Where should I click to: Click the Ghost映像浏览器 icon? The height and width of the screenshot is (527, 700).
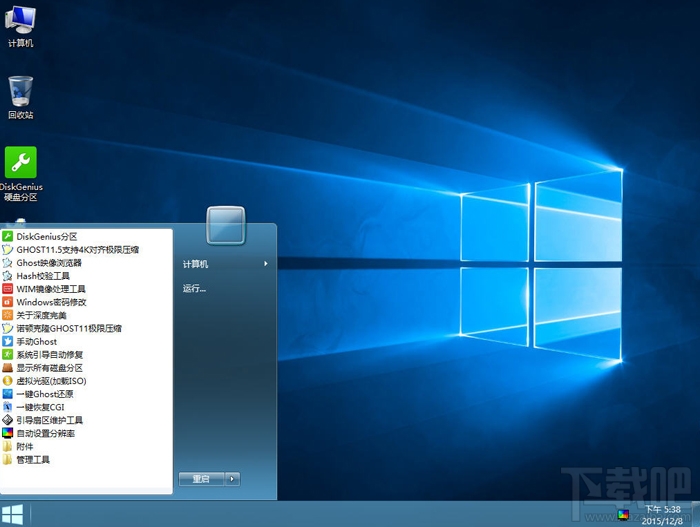(x=7, y=263)
